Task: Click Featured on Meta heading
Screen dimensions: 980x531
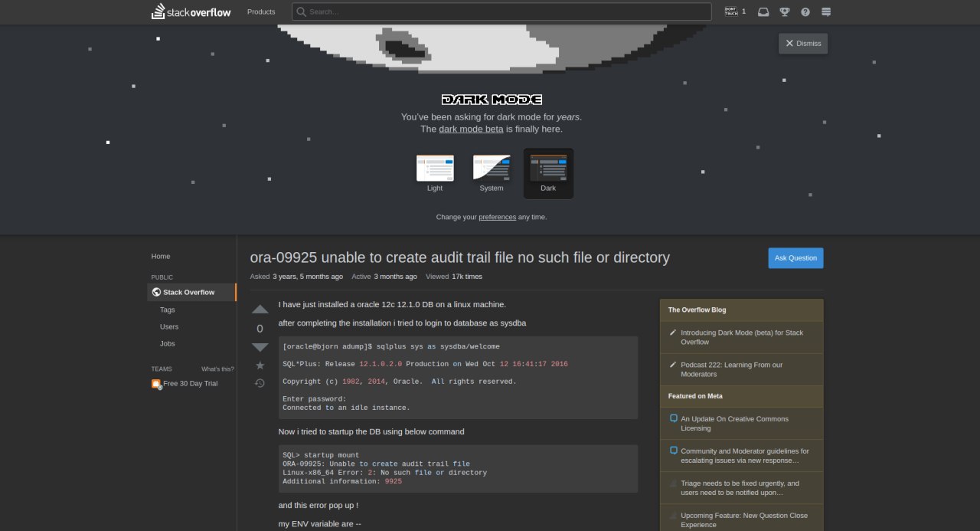Action: [x=695, y=395]
